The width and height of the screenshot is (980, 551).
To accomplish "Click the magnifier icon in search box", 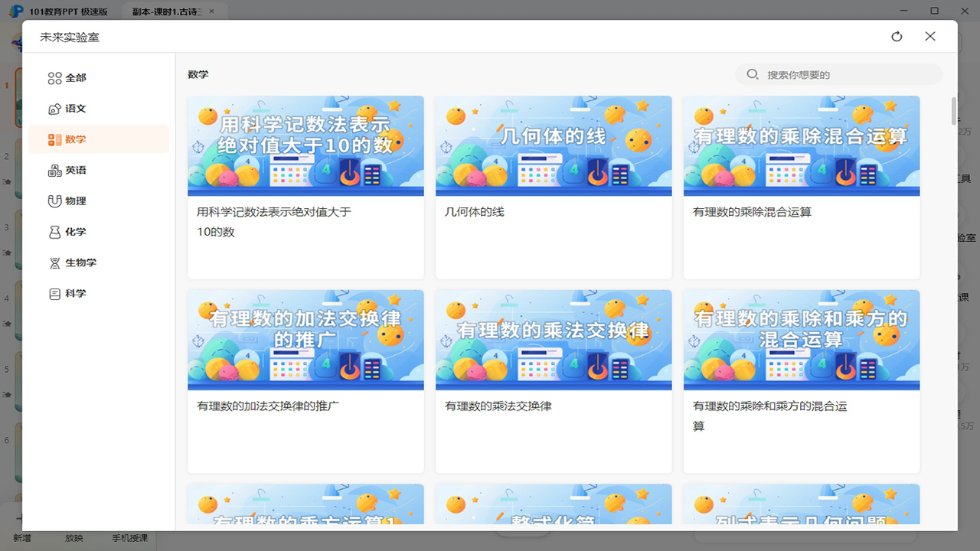I will tap(753, 74).
